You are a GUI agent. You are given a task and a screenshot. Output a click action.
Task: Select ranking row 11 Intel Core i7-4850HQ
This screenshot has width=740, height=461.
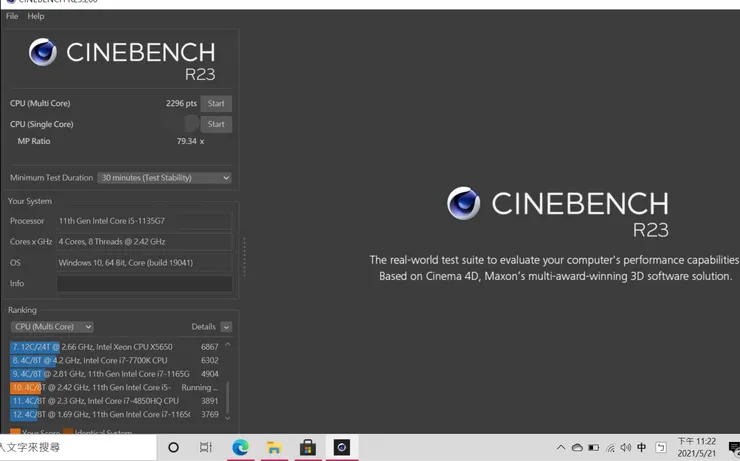tap(115, 401)
